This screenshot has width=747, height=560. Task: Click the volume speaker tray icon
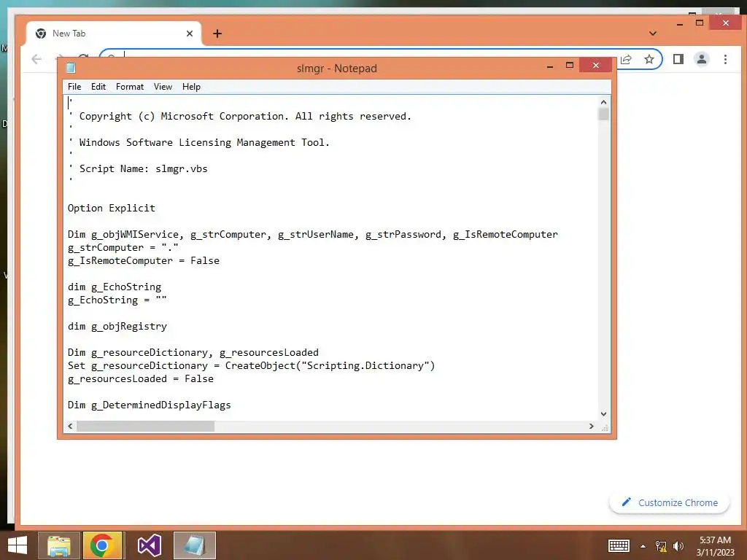pos(678,545)
